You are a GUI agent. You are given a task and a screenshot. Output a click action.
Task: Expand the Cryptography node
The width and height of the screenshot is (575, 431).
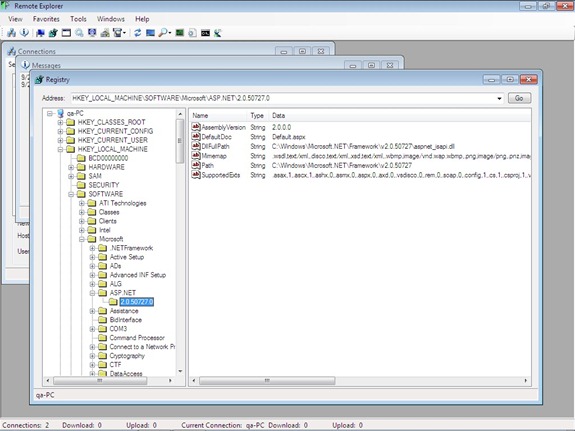[92, 356]
